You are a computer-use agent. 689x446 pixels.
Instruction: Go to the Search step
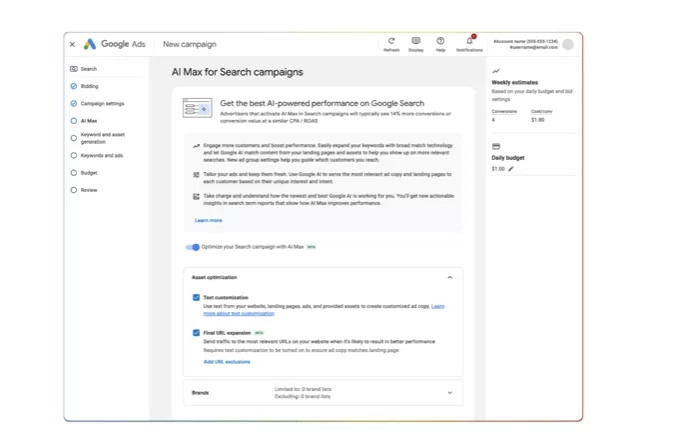click(x=89, y=69)
